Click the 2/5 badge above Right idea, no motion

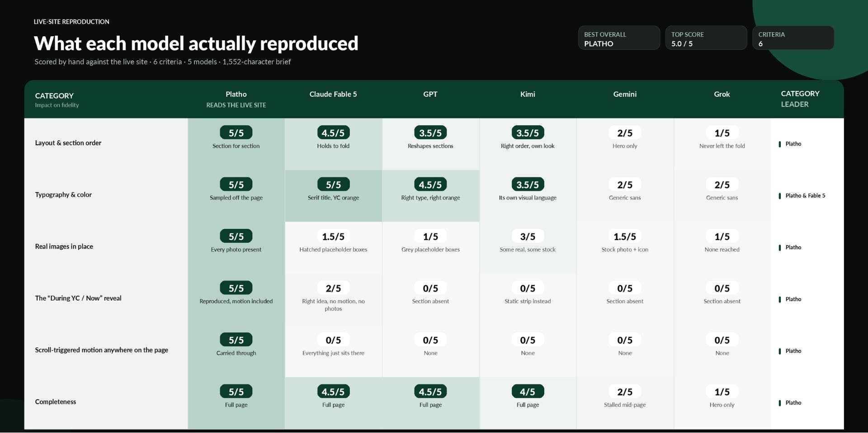coord(333,288)
